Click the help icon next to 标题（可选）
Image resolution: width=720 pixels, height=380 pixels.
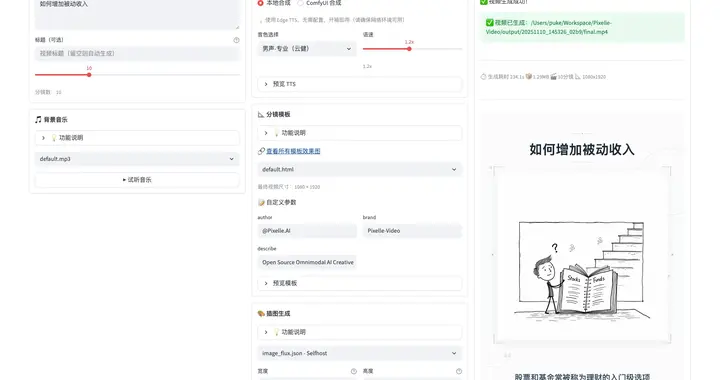(236, 40)
